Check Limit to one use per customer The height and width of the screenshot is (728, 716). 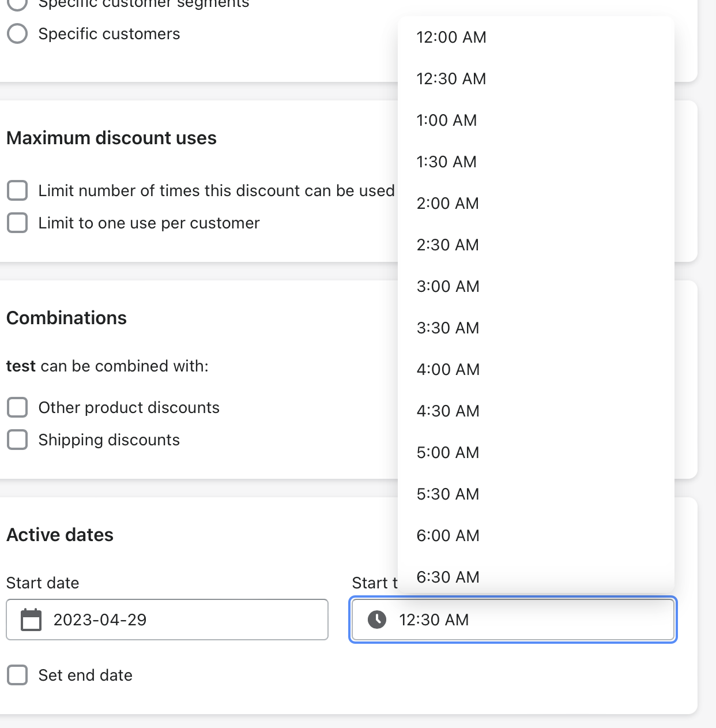click(x=17, y=223)
